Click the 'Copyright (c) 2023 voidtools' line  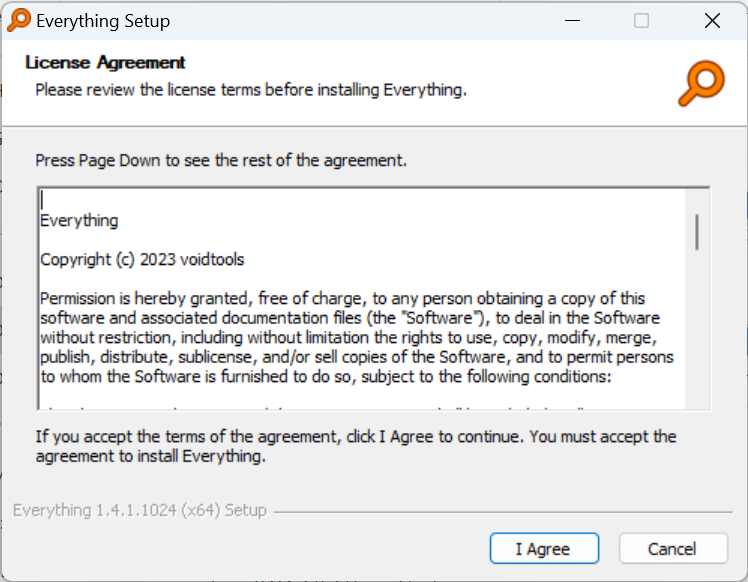[x=142, y=260]
